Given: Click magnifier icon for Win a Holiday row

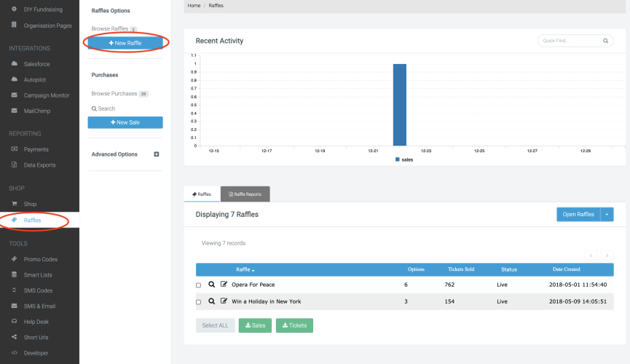Looking at the screenshot, I should [211, 301].
